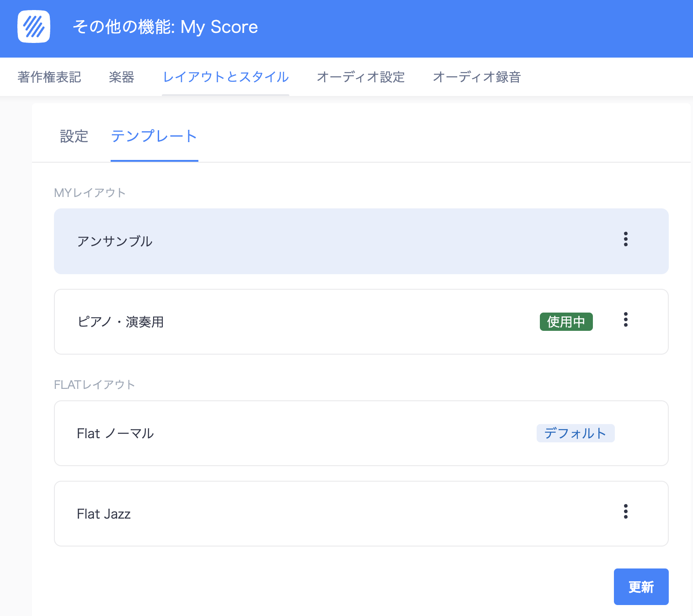
Task: Select the Flat ノーマル template row
Action: 274,433
